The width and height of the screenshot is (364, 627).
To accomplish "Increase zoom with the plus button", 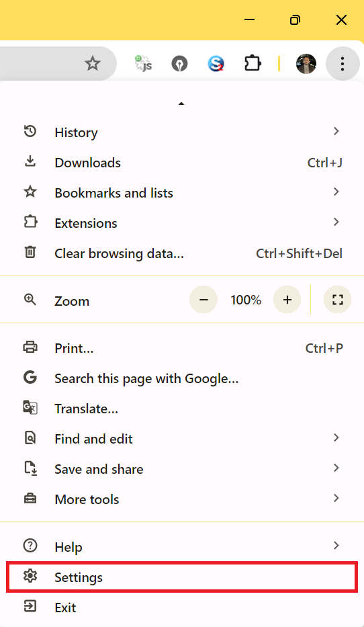I will (287, 300).
